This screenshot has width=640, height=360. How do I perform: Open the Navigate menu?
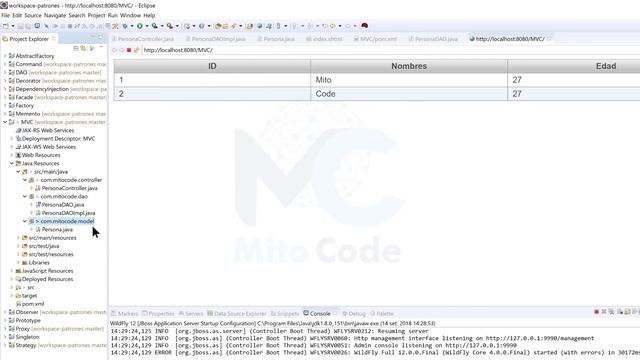55,15
